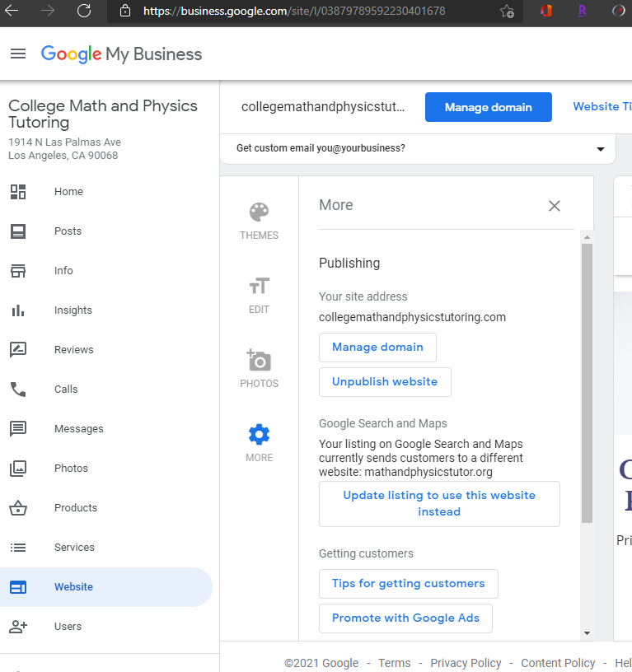Open Services menu item
Image resolution: width=632 pixels, height=672 pixels.
pos(74,548)
